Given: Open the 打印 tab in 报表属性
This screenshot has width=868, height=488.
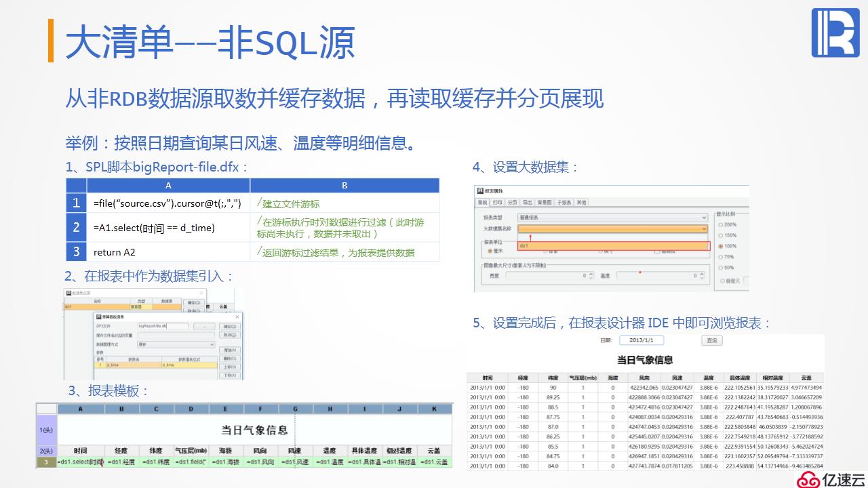Looking at the screenshot, I should point(497,203).
